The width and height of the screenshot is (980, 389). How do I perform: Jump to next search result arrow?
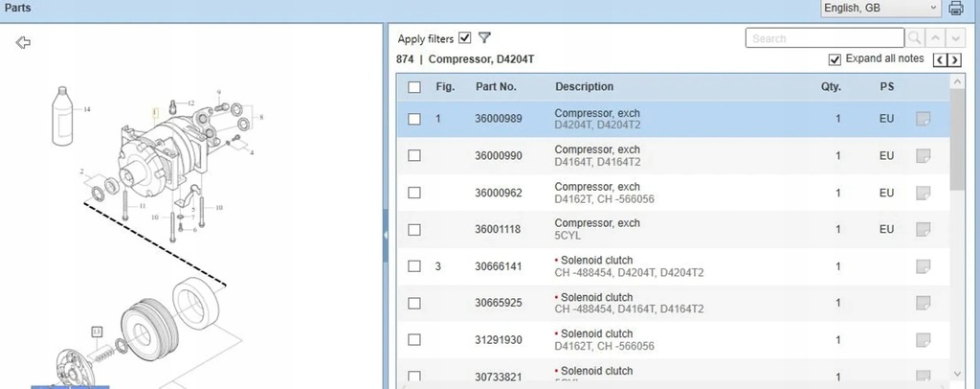click(x=953, y=38)
